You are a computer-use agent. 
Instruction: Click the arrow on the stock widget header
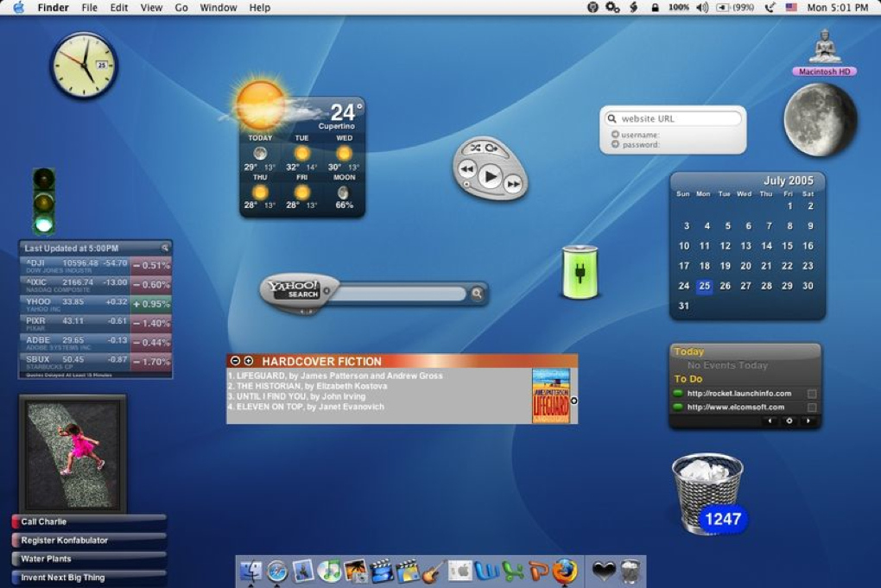point(164,248)
